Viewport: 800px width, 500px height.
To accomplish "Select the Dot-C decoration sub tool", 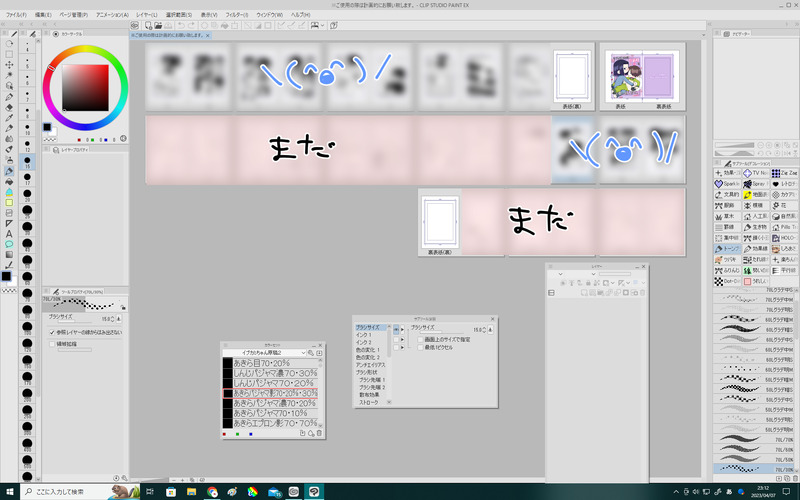I will (727, 281).
